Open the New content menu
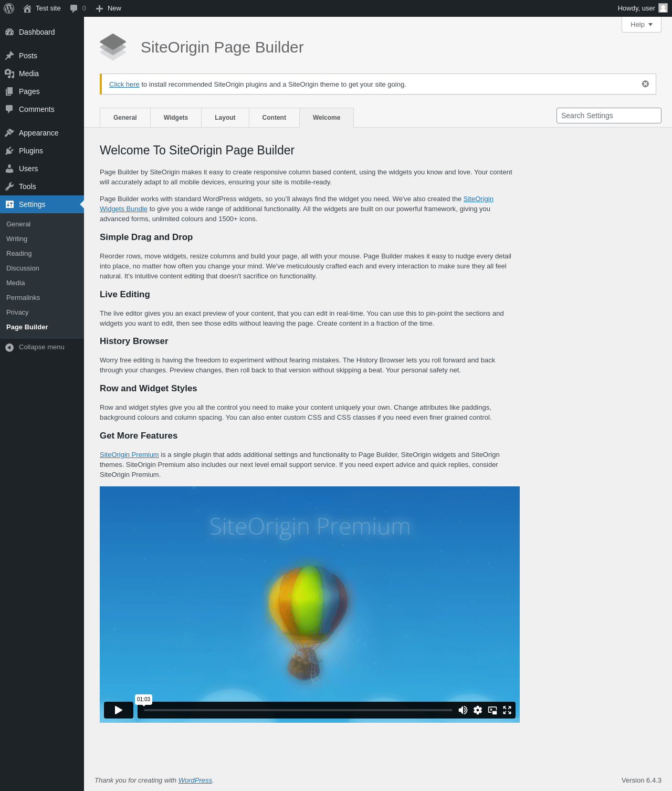Viewport: 672px width, 791px height. click(109, 8)
